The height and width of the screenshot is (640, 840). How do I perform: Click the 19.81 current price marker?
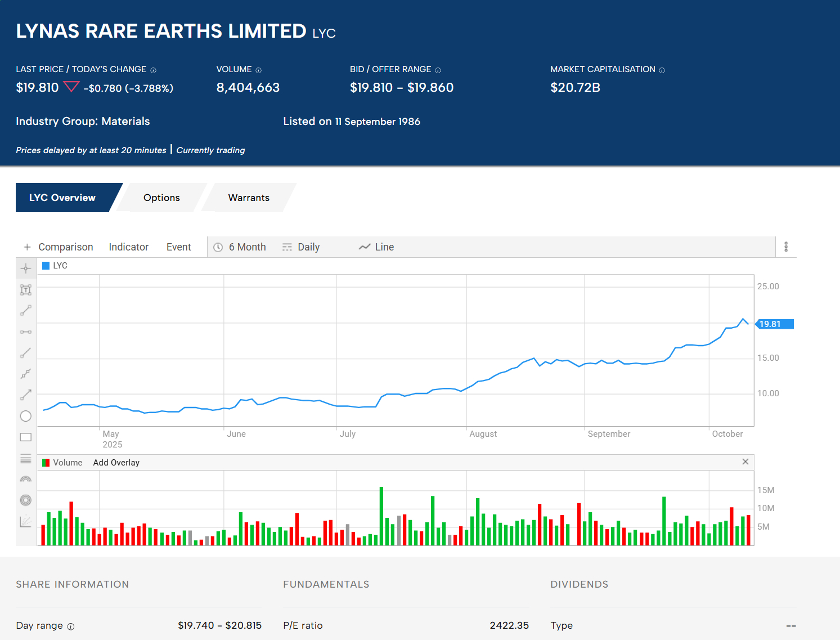coord(774,324)
